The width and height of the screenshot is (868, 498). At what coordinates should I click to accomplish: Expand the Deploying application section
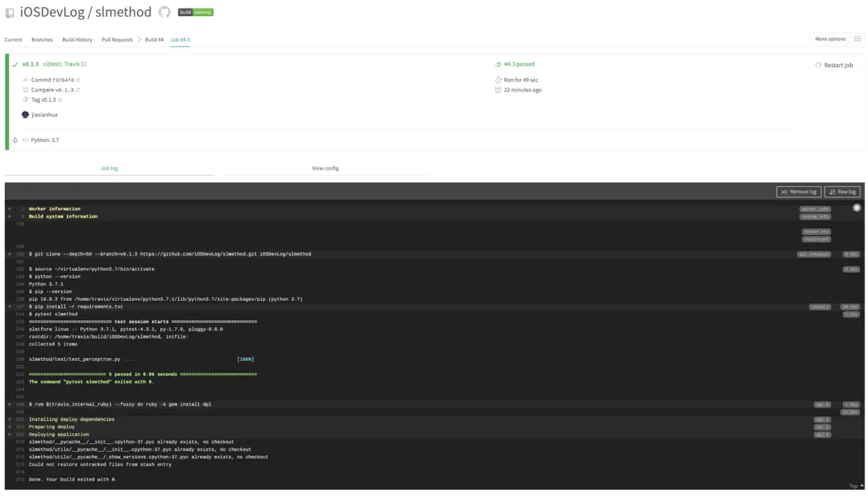pos(10,434)
